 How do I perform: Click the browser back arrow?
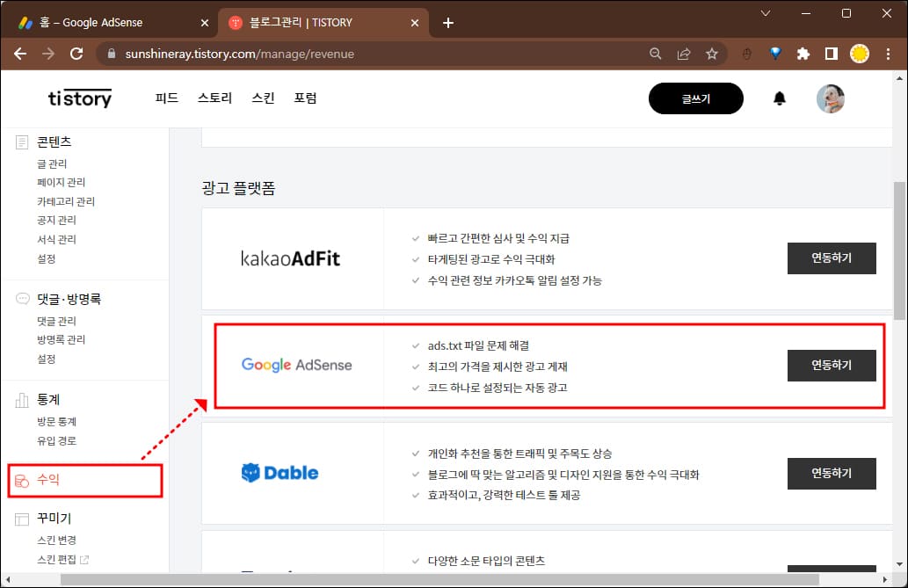(20, 54)
